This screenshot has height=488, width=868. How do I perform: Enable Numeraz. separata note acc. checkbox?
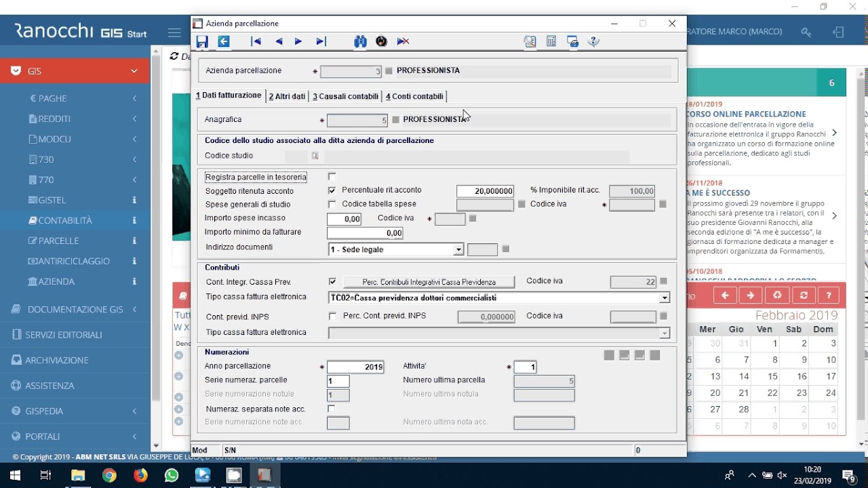pyautogui.click(x=332, y=409)
